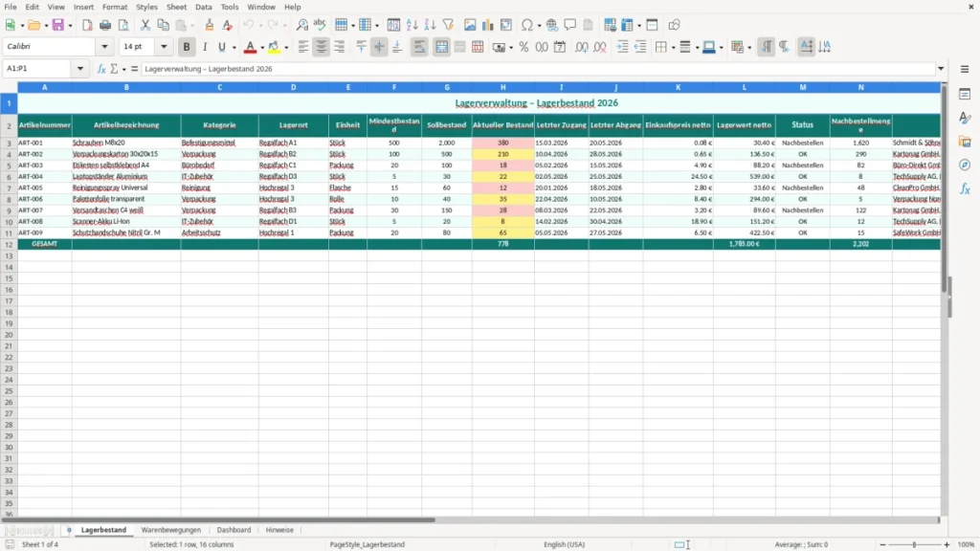Select column header H
The height and width of the screenshot is (551, 980).
(503, 87)
